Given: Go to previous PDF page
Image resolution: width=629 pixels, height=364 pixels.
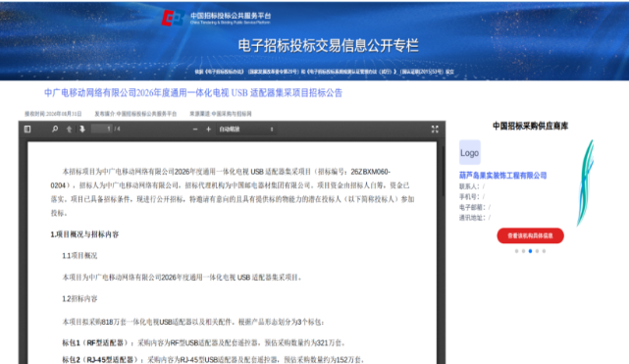Looking at the screenshot, I should [69, 130].
